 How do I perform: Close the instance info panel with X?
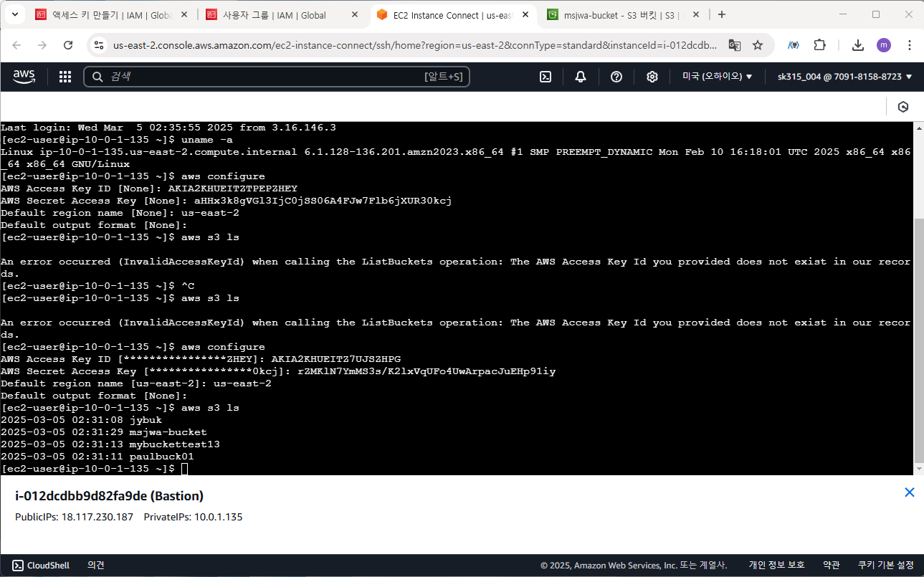pyautogui.click(x=910, y=492)
